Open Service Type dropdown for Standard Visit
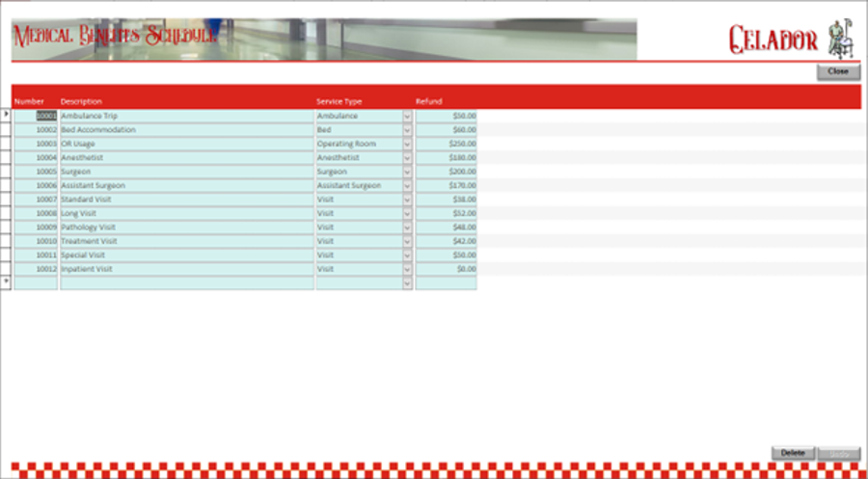 pos(407,200)
